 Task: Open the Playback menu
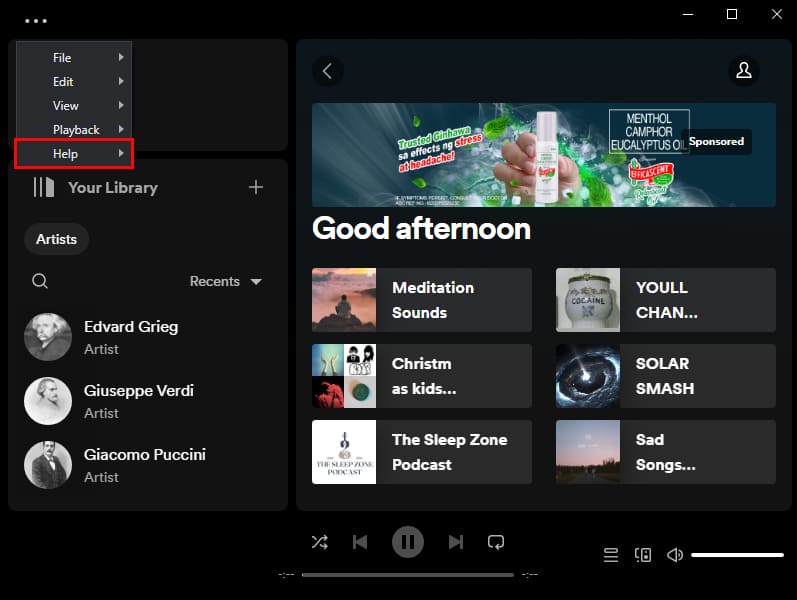(x=74, y=129)
